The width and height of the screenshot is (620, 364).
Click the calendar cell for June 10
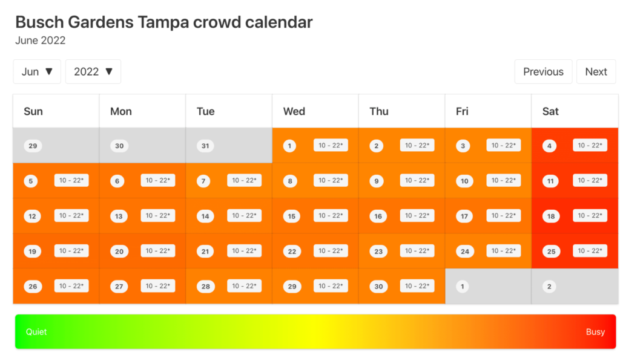488,180
